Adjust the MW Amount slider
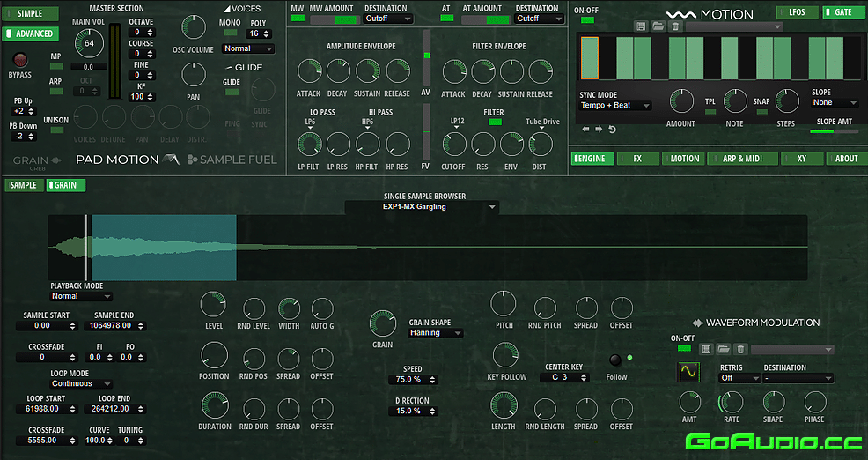 334,19
